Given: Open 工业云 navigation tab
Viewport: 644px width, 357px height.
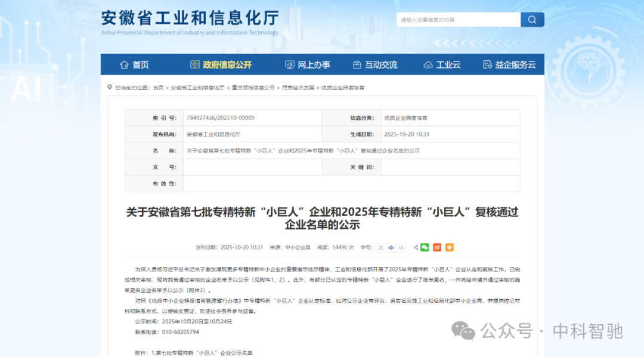Looking at the screenshot, I should point(442,65).
